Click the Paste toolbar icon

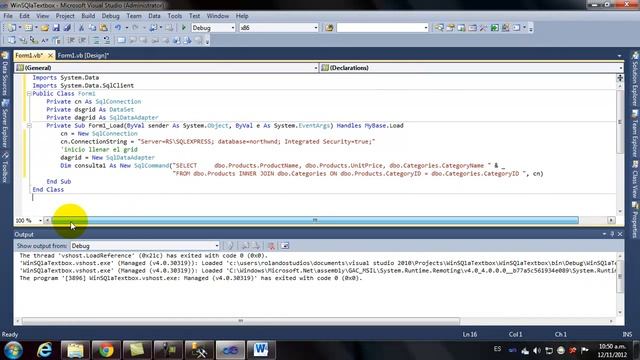tap(104, 28)
